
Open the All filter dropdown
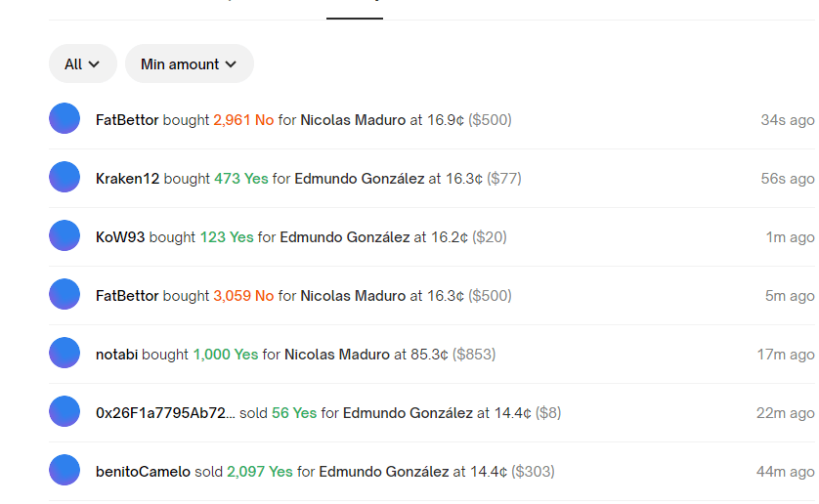pyautogui.click(x=82, y=63)
